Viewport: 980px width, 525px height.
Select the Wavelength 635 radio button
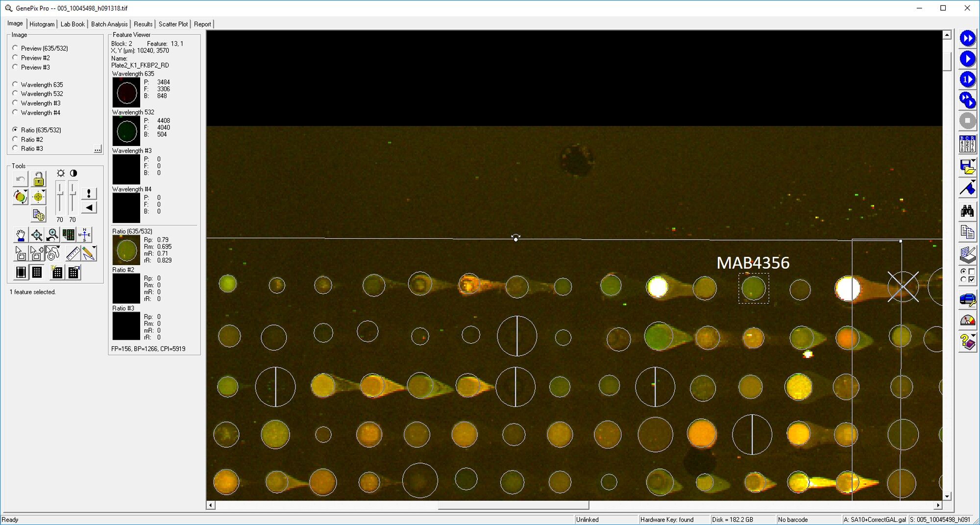[x=15, y=84]
